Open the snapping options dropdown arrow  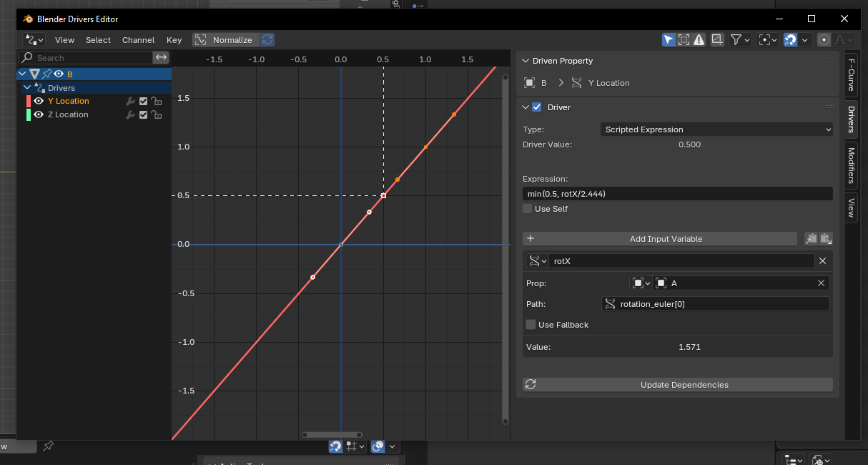tap(804, 40)
